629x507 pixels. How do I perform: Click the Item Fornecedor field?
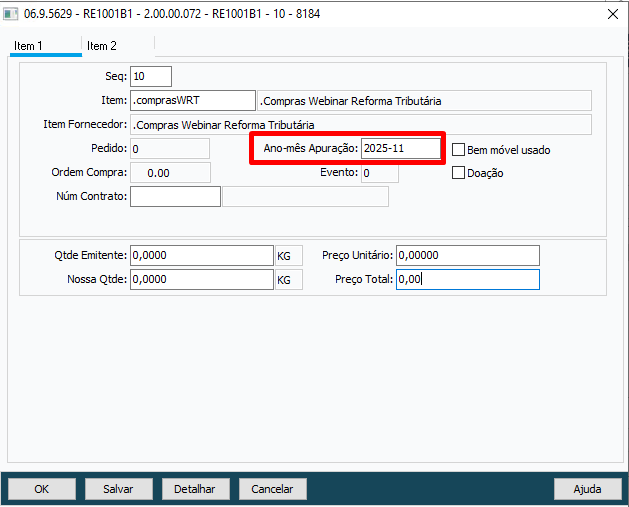click(x=361, y=125)
